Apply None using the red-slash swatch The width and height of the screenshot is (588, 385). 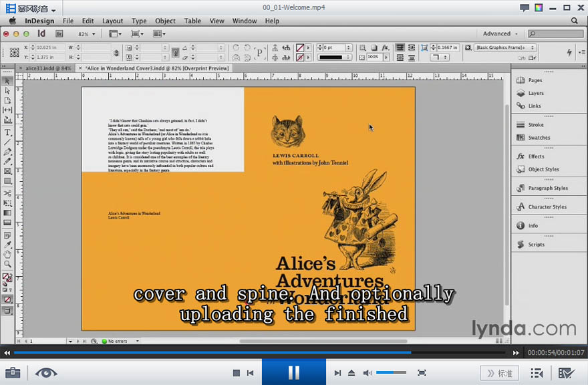point(7,299)
